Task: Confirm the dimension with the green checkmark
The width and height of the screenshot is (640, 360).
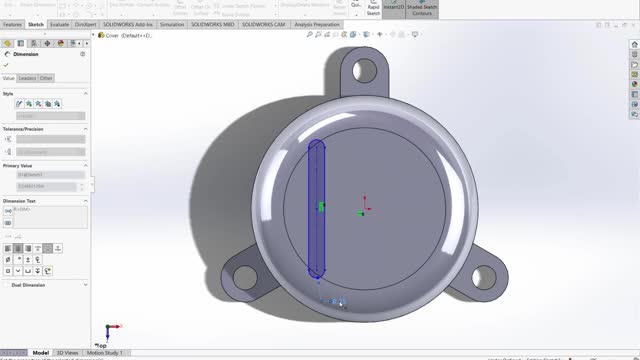Action: coord(6,65)
